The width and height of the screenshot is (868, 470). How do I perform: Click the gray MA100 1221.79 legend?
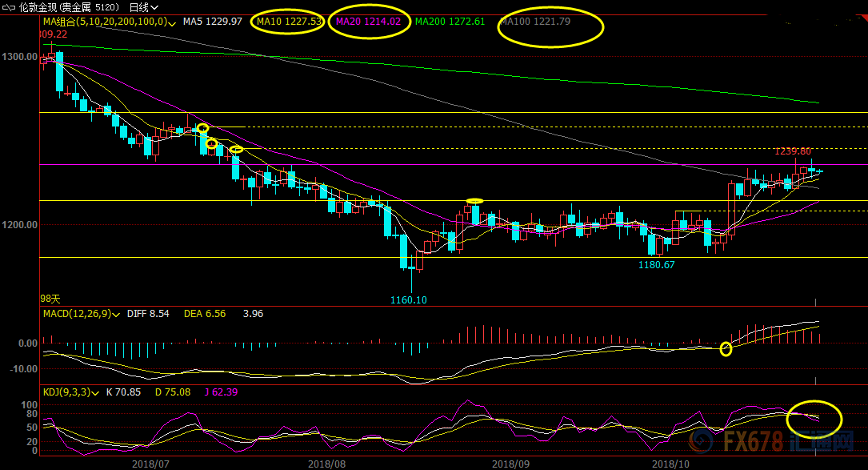coord(534,22)
